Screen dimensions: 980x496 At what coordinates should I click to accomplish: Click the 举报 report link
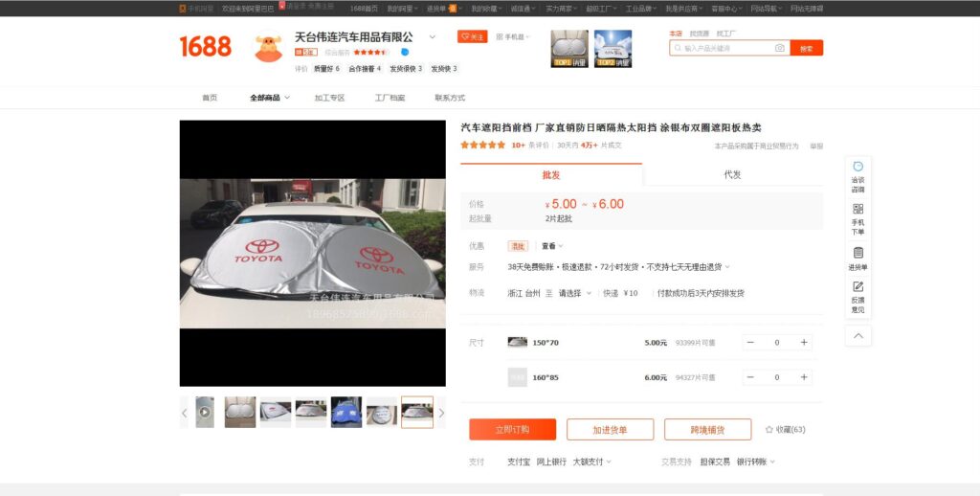(x=816, y=146)
